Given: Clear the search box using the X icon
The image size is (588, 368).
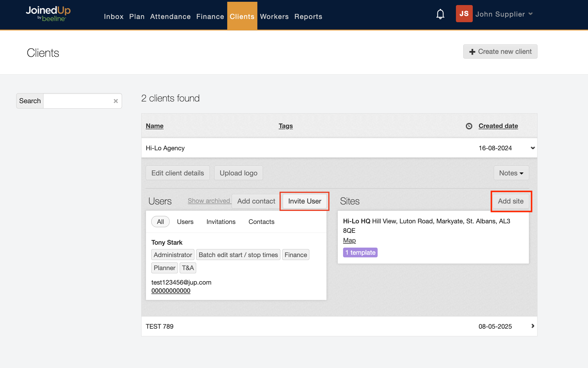Looking at the screenshot, I should pos(116,101).
